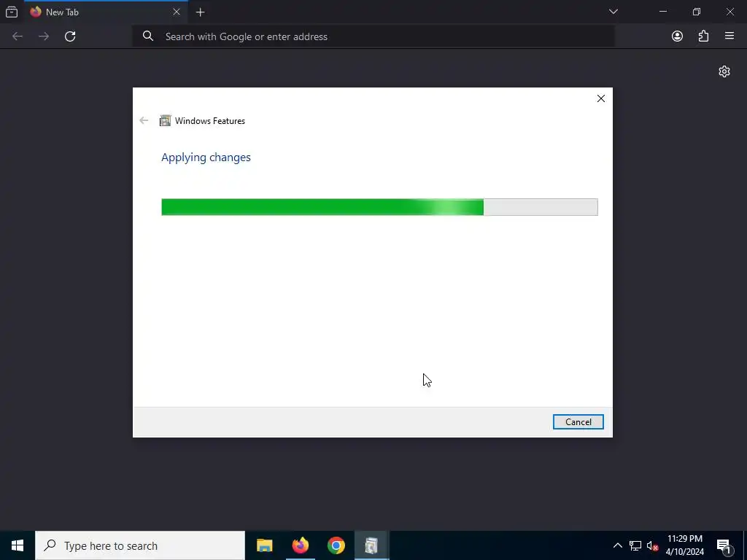Open Firefox View icon

[x=12, y=12]
